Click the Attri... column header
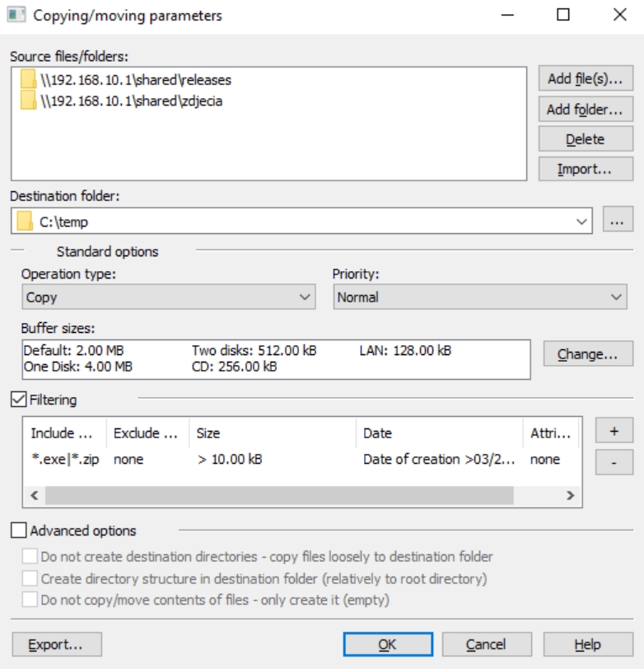Image resolution: width=644 pixels, height=669 pixels. click(x=551, y=433)
